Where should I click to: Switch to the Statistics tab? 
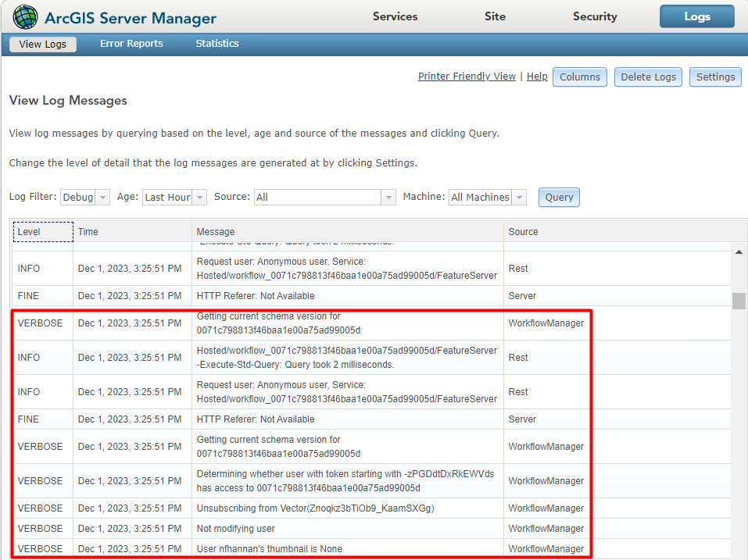point(217,44)
